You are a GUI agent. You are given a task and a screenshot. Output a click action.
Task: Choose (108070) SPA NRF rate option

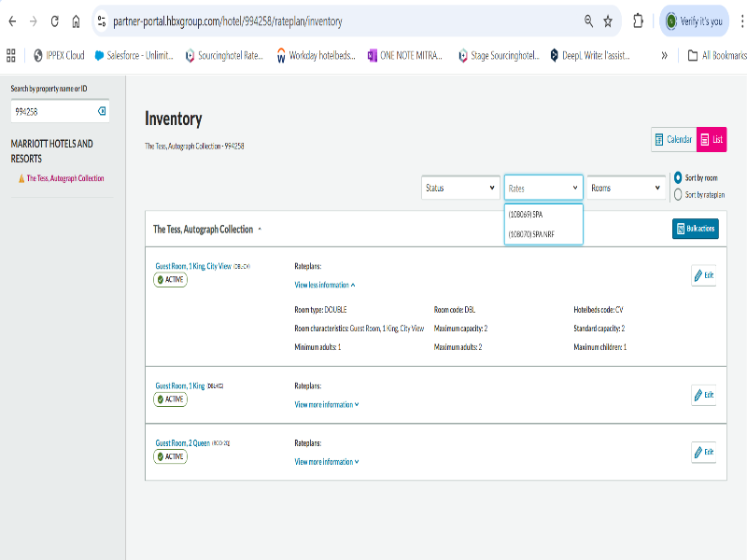tap(531, 234)
